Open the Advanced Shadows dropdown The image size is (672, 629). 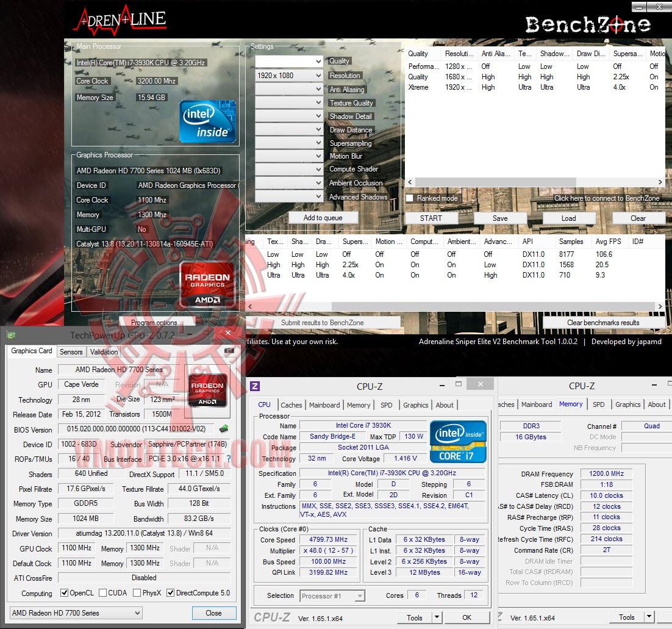point(289,196)
